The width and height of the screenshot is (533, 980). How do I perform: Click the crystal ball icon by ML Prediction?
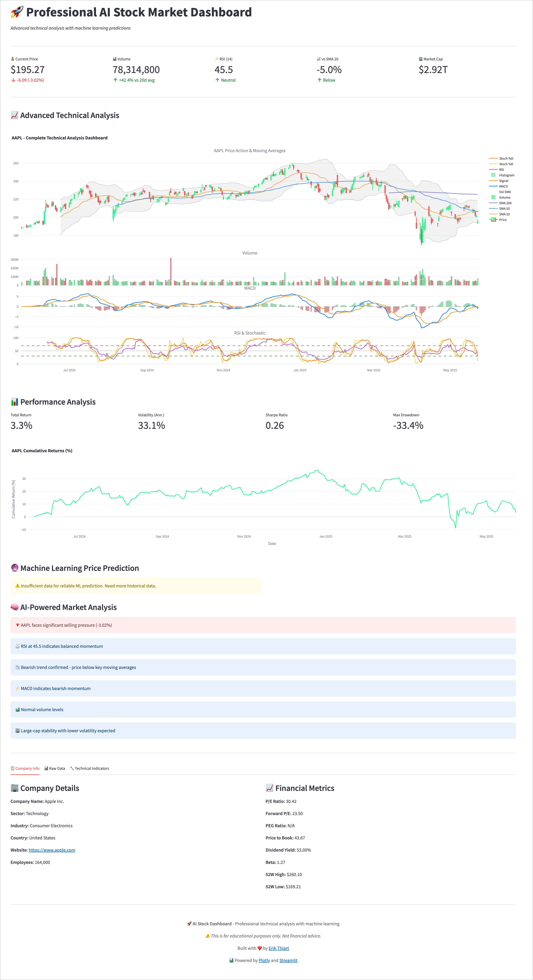tap(15, 568)
